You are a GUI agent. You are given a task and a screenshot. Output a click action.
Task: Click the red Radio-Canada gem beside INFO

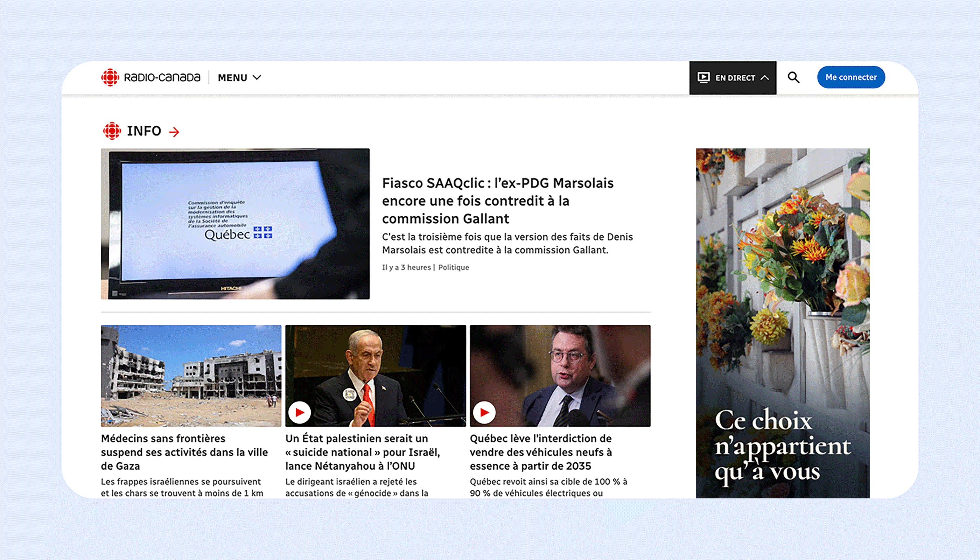point(112,131)
